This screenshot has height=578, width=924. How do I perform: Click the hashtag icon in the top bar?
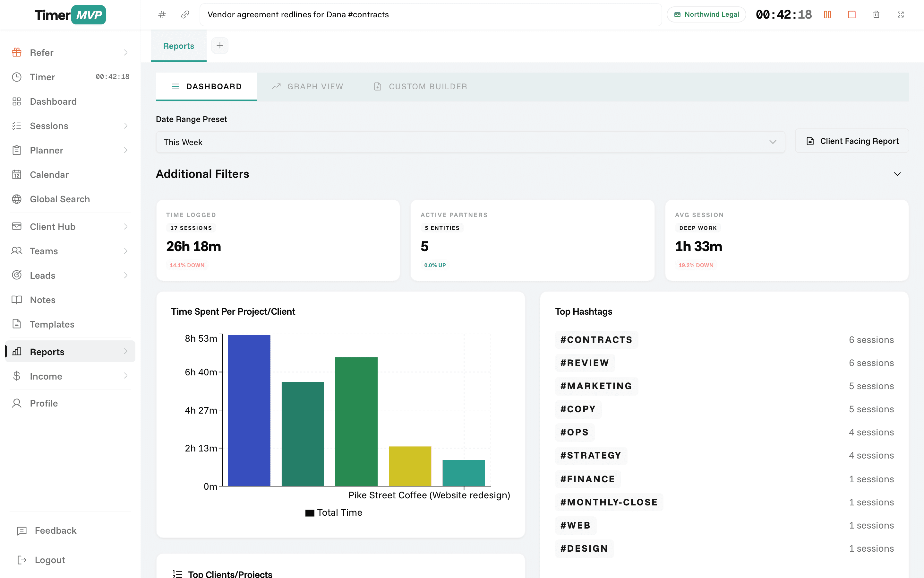[162, 14]
